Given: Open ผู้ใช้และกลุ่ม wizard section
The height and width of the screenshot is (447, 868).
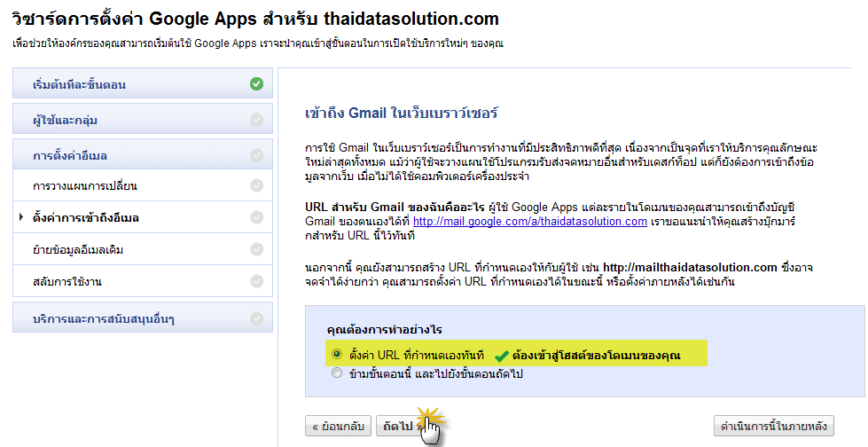Looking at the screenshot, I should (143, 119).
